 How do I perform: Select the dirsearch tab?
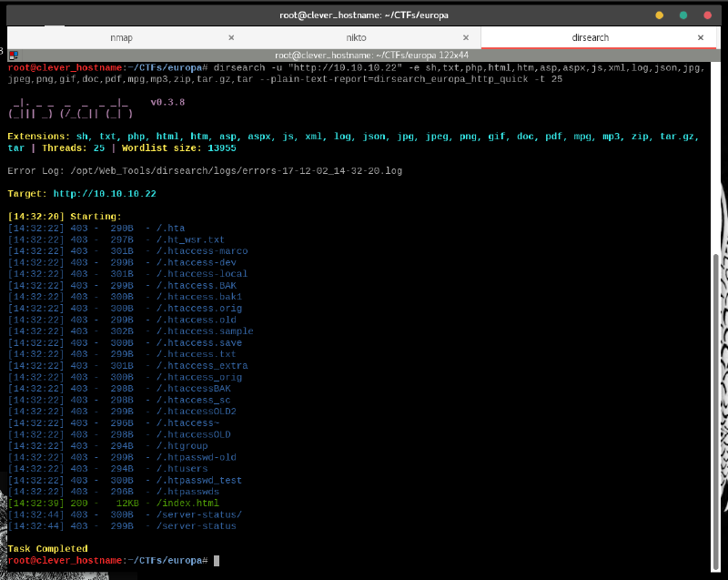[x=591, y=37]
